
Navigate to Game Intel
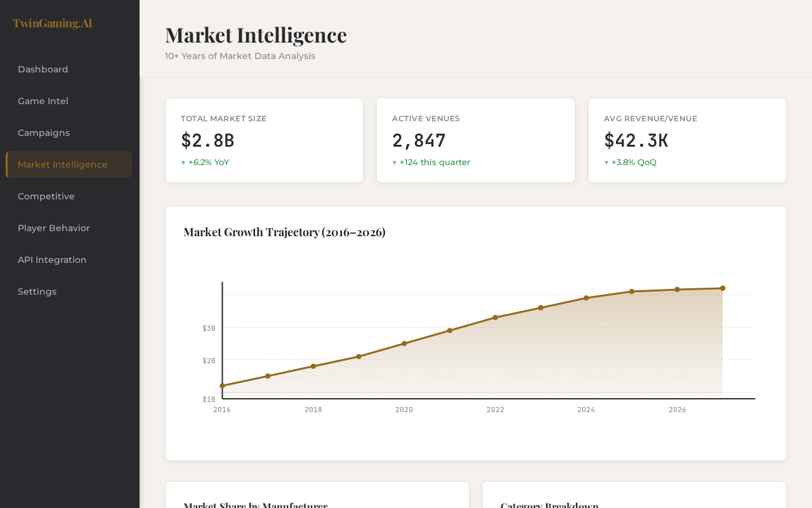click(43, 100)
